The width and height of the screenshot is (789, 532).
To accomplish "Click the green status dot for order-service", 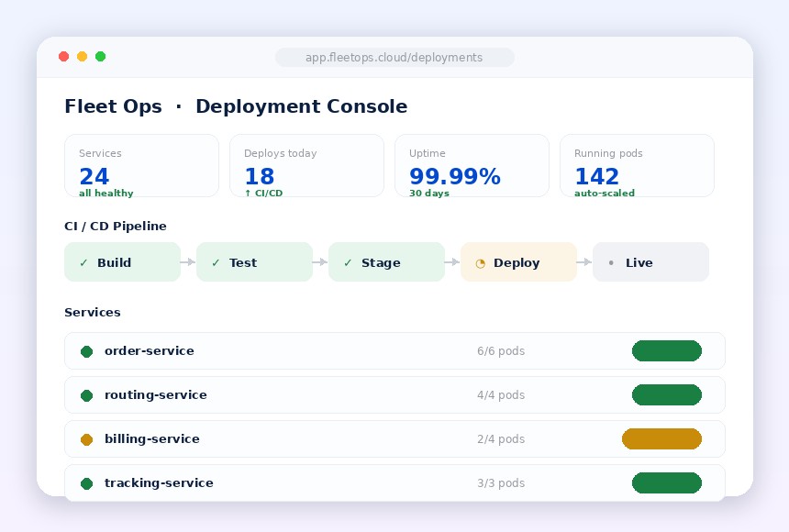I will (86, 351).
